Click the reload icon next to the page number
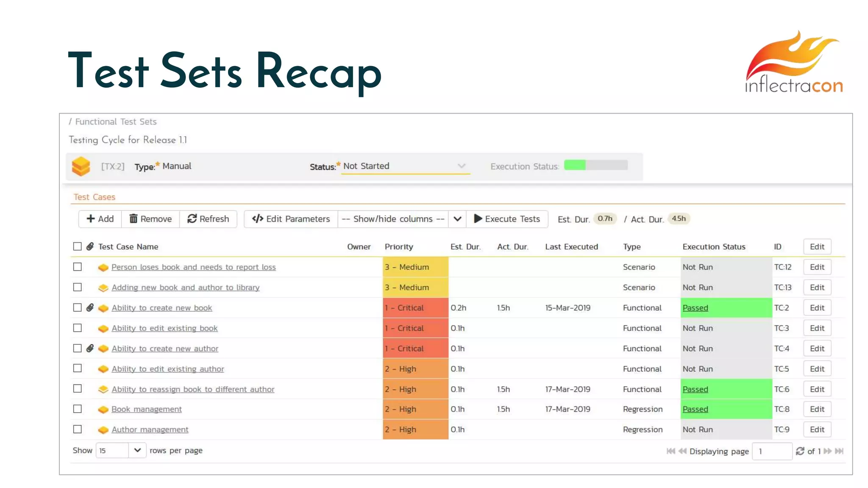The height and width of the screenshot is (488, 868). (x=800, y=451)
